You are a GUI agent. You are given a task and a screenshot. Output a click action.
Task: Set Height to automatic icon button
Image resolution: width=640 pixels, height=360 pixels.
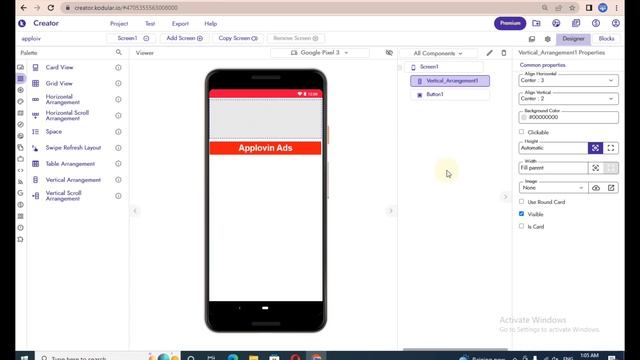tap(596, 148)
